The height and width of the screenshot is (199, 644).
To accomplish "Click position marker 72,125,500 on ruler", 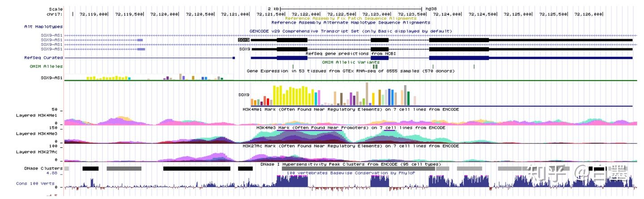I will [x=553, y=14].
